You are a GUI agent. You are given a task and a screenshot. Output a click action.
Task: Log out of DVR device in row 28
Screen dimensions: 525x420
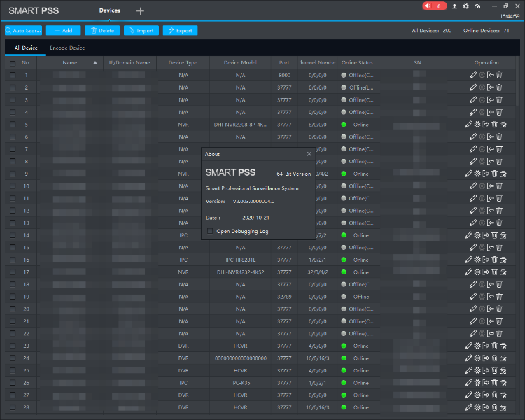pos(486,407)
